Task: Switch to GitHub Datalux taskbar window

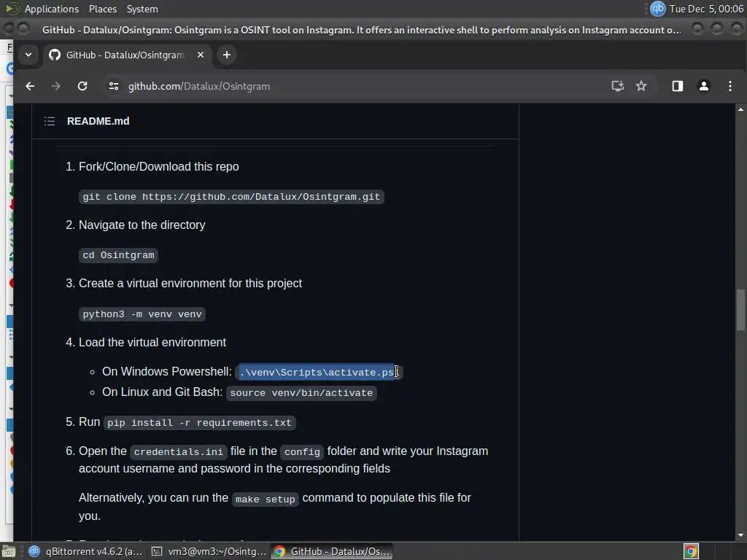Action: [332, 551]
